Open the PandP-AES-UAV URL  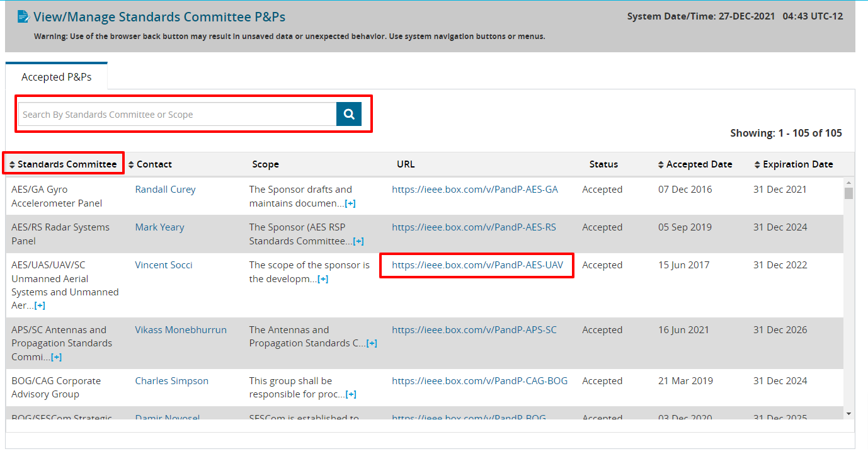[x=477, y=265]
